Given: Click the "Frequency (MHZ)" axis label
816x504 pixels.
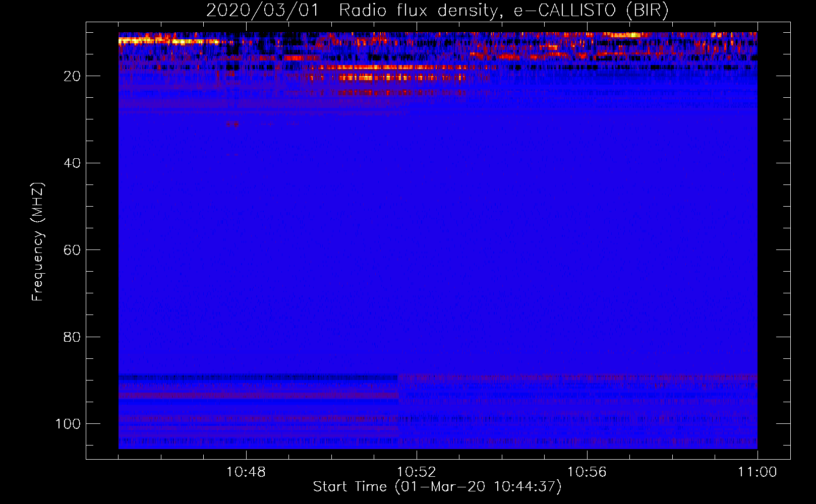Looking at the screenshot, I should coord(38,242).
